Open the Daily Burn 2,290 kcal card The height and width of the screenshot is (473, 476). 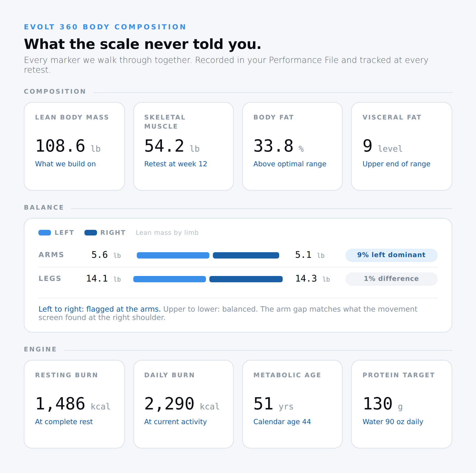tap(183, 404)
